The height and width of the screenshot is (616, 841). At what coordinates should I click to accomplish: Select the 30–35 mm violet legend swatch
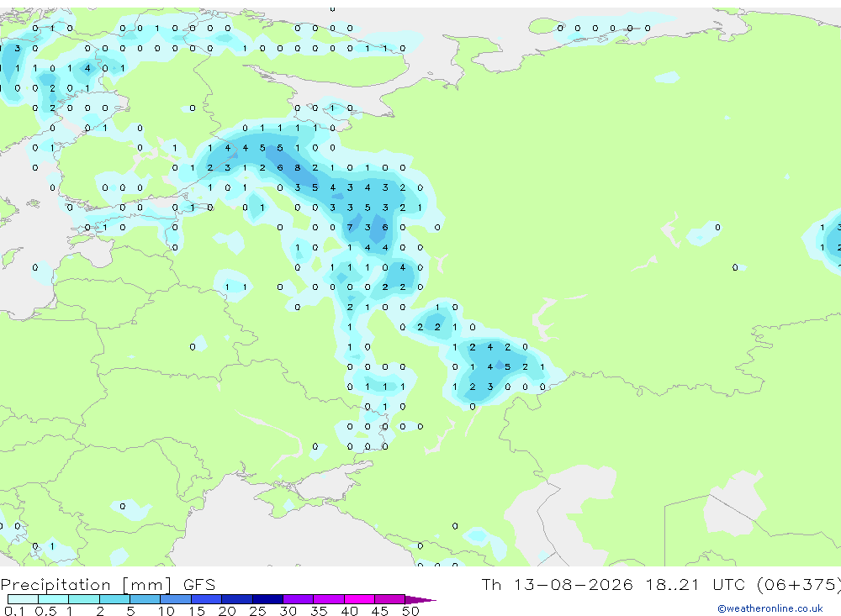(x=299, y=599)
